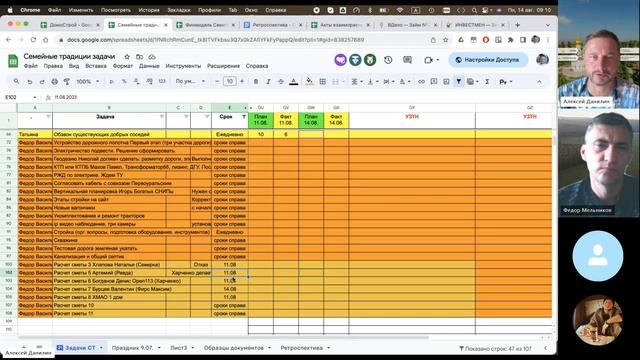Click the Redo arrow in the toolbar
640x360 pixels.
[x=42, y=82]
